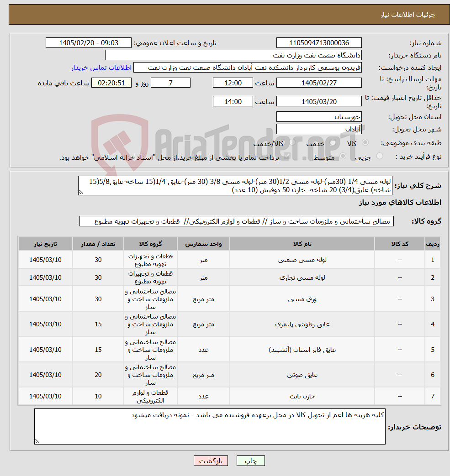
Task: Click the بازگشت back button
Action: (x=211, y=461)
